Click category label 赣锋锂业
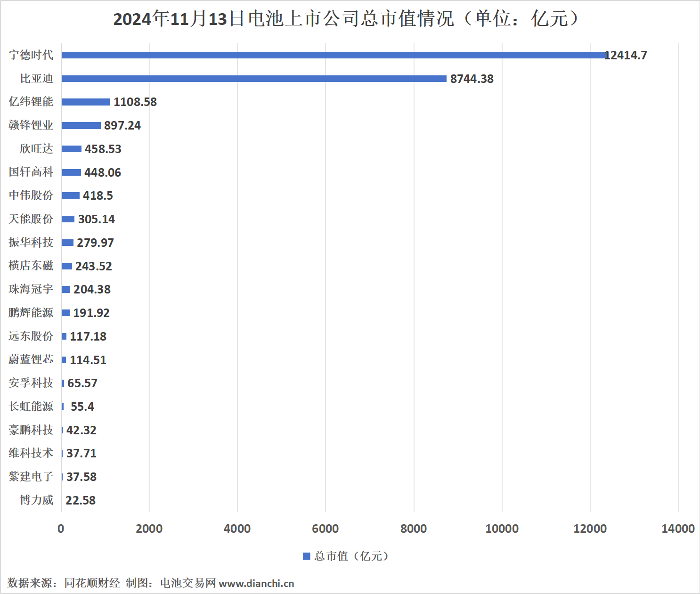Image resolution: width=700 pixels, height=594 pixels. 31,125
